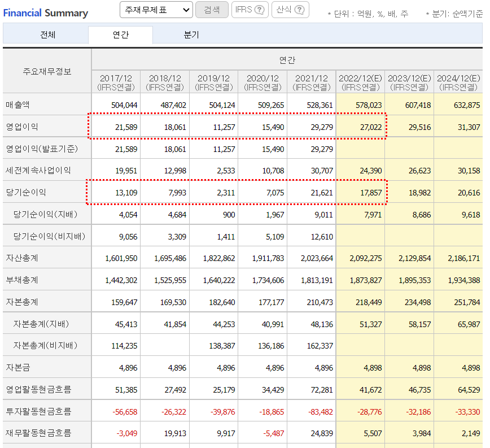Image resolution: width=490 pixels, height=448 pixels.
Task: Click the 2019/12 column header
Action: 214,82
